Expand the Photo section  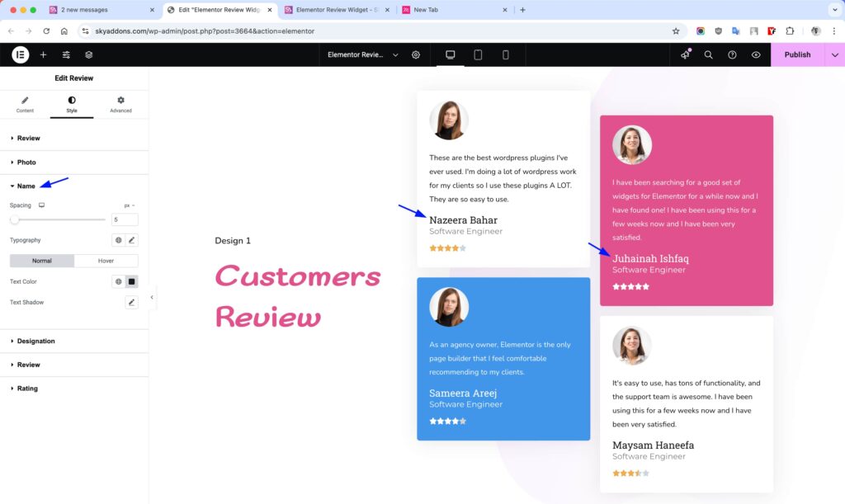point(73,162)
